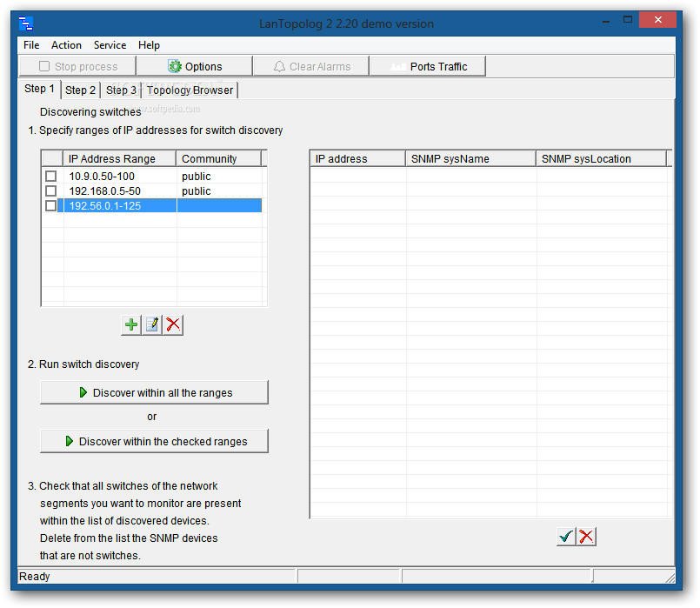The width and height of the screenshot is (700, 608).
Task: Select the 192.168.0.5-50 range row
Action: pos(151,191)
